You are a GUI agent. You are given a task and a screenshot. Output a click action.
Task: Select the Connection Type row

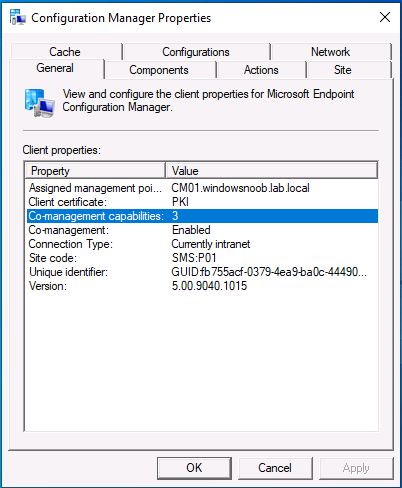click(x=202, y=244)
